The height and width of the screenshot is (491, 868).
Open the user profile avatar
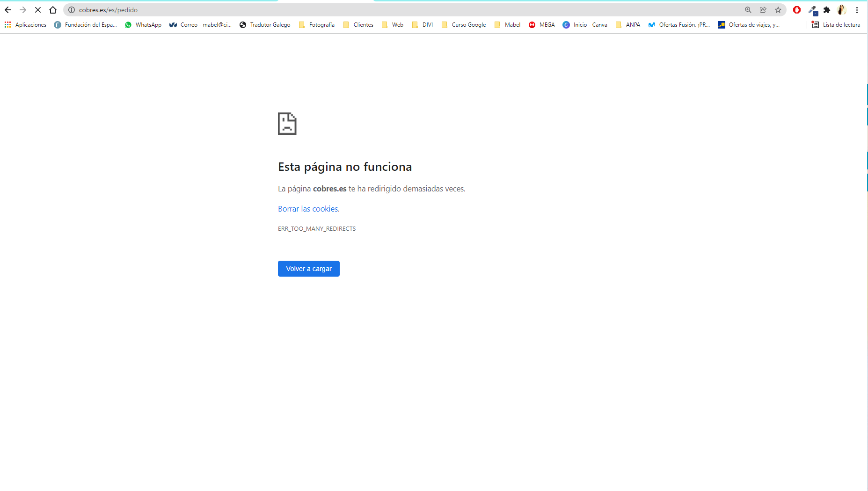[842, 10]
